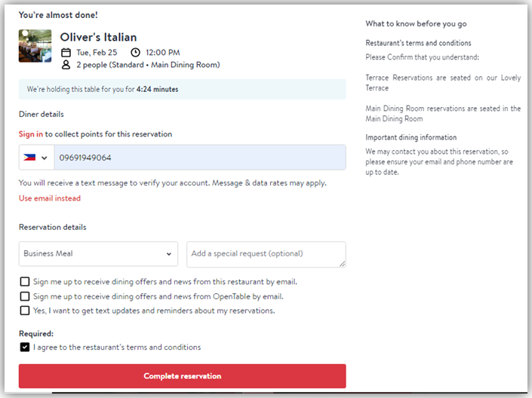Viewport: 532px width, 398px height.
Task: Click the resize handle of special request box
Action: [x=342, y=263]
